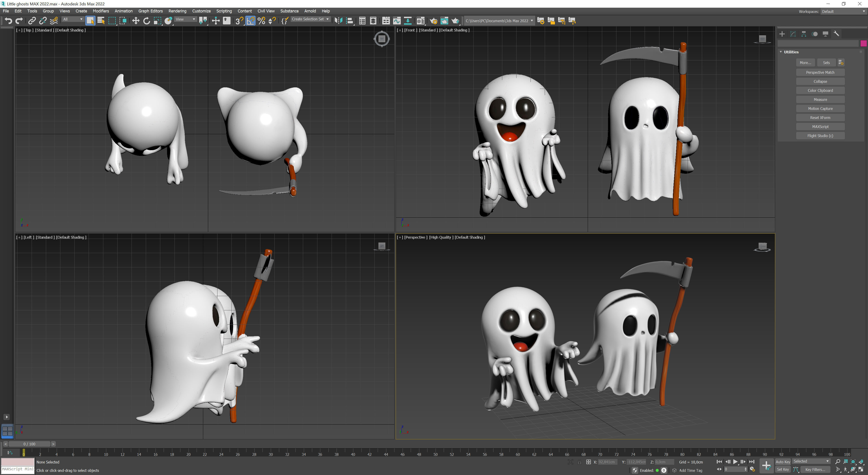868x475 pixels.
Task: Click the Align tool icon
Action: pos(350,21)
